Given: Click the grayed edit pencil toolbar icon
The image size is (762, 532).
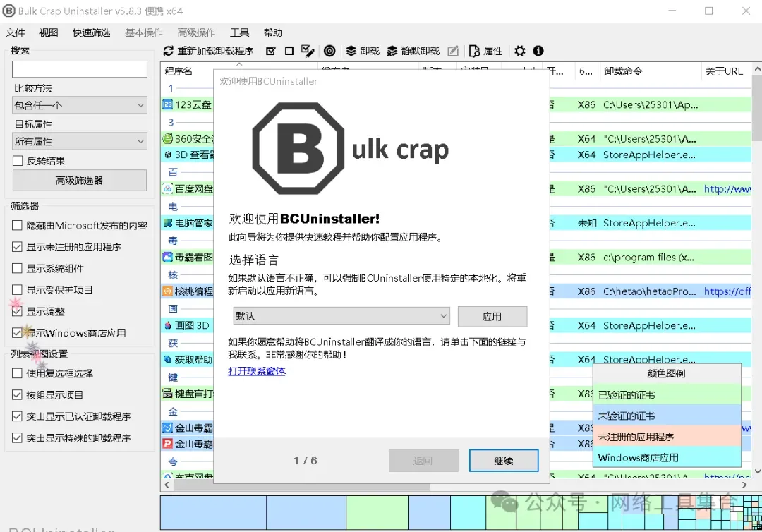Looking at the screenshot, I should coord(453,51).
